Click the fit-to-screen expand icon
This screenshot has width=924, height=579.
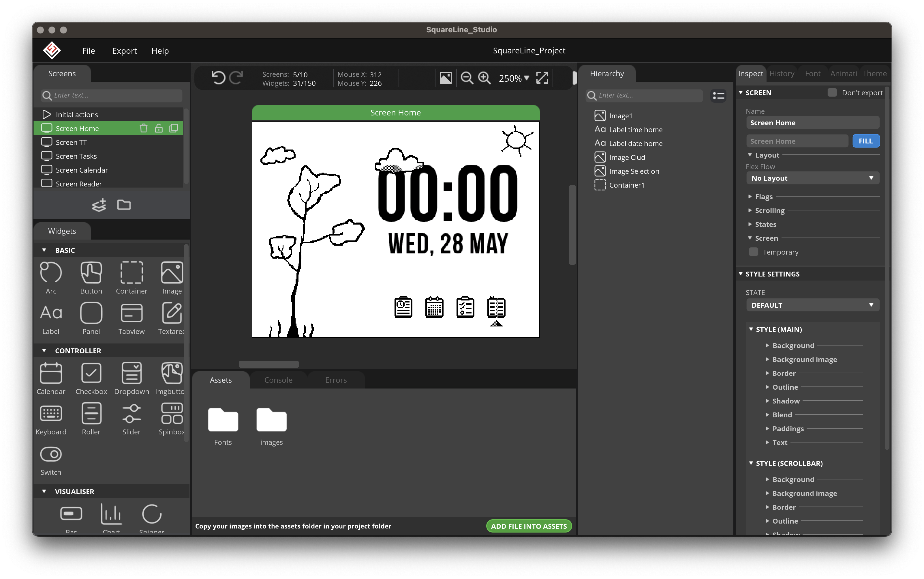coord(542,78)
